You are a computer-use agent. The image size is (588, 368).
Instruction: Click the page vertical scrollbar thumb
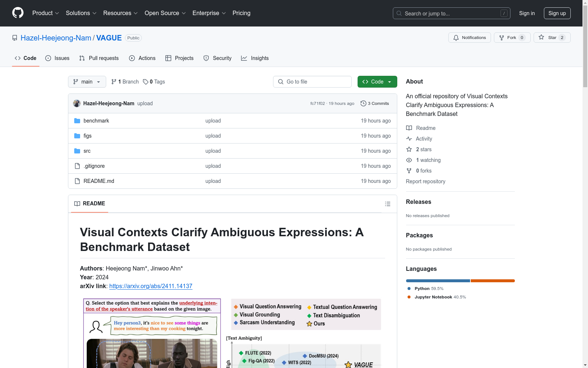pyautogui.click(x=585, y=46)
